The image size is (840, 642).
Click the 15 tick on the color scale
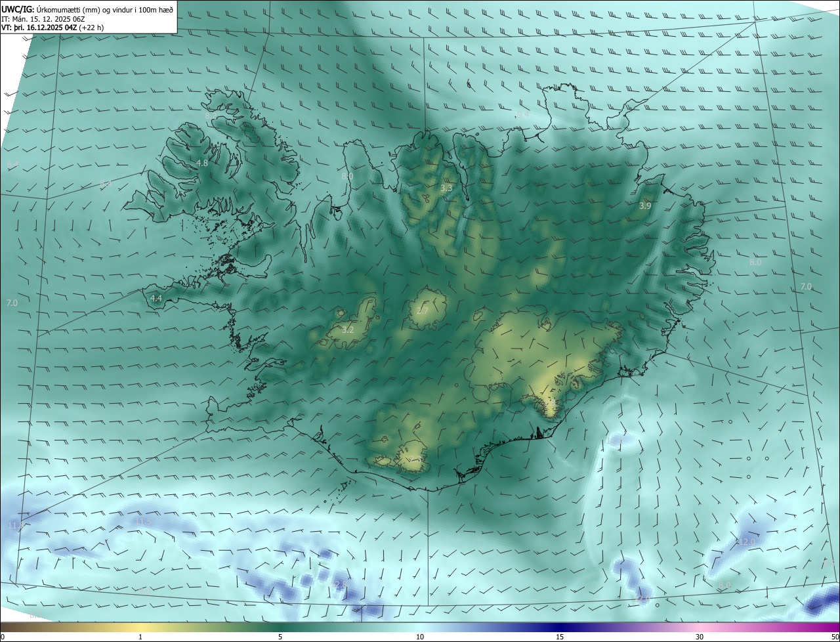[560, 637]
